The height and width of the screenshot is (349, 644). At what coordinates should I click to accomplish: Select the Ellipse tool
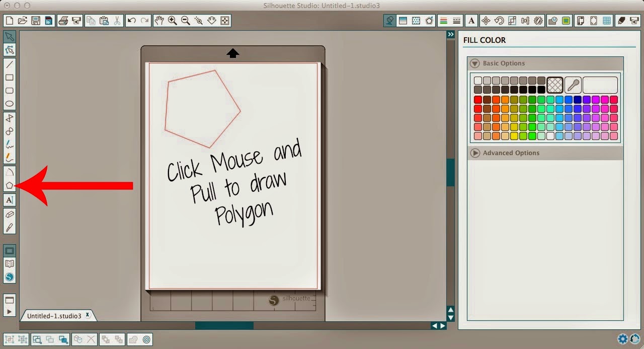9,104
